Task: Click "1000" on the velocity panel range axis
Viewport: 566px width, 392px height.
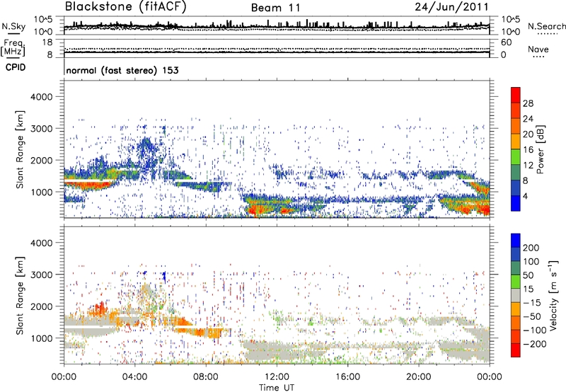Action: click(41, 338)
